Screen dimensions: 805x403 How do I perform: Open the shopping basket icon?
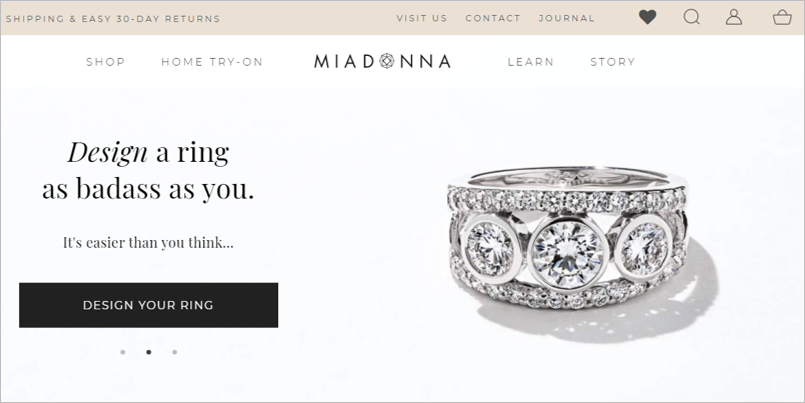click(782, 17)
